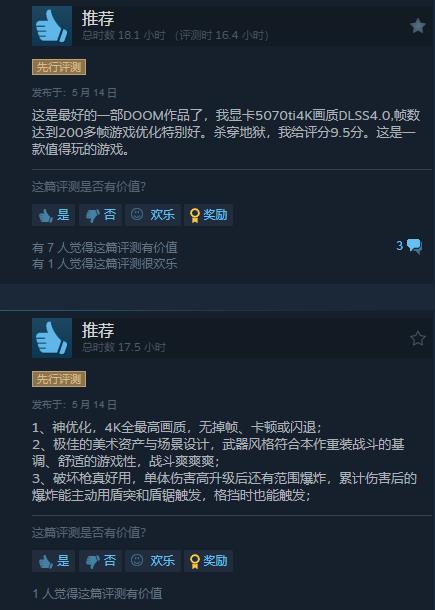Open the comments bubble showing 3 replies
The image size is (435, 610).
coord(409,246)
